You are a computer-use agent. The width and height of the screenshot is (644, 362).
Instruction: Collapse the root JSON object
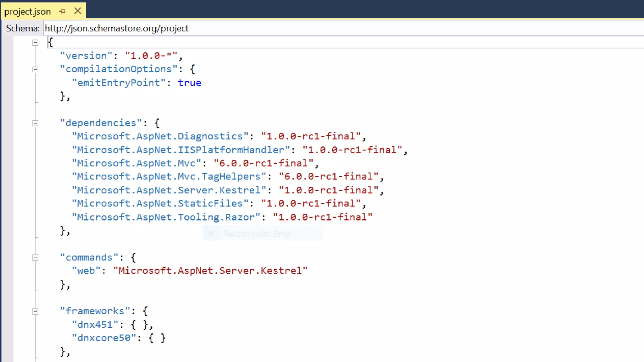click(35, 42)
